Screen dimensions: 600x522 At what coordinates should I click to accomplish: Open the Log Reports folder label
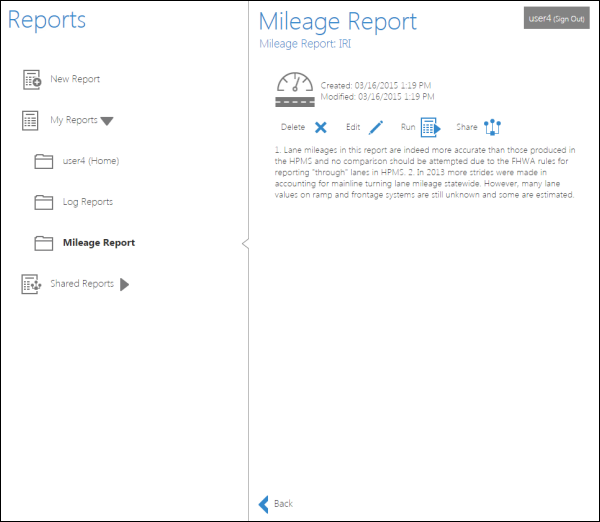pos(87,202)
